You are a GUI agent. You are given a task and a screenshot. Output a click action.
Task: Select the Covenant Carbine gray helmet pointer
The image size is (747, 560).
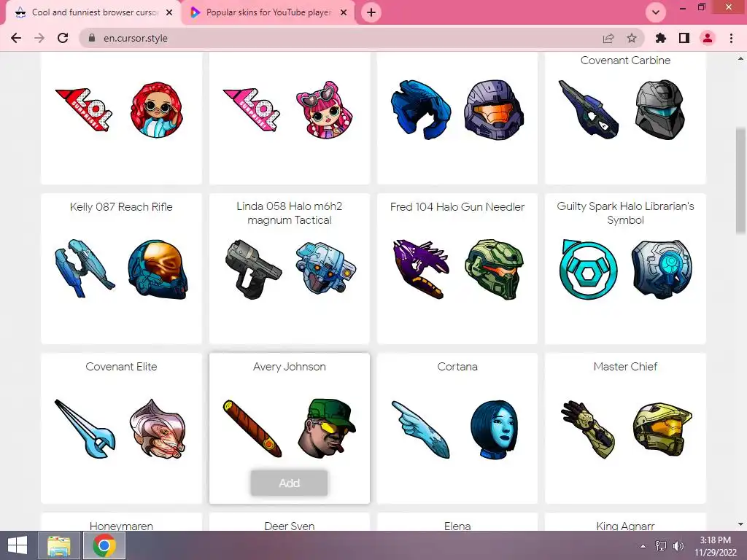(660, 109)
